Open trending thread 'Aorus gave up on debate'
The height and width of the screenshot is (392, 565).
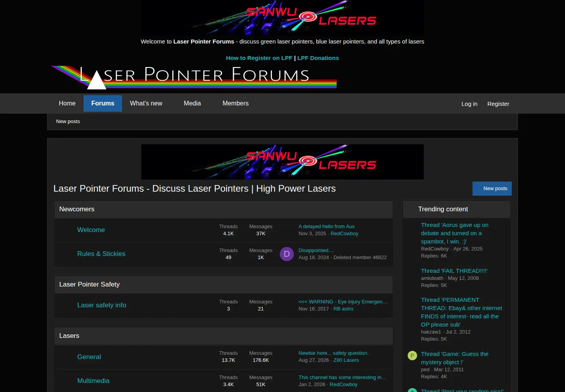455,233
